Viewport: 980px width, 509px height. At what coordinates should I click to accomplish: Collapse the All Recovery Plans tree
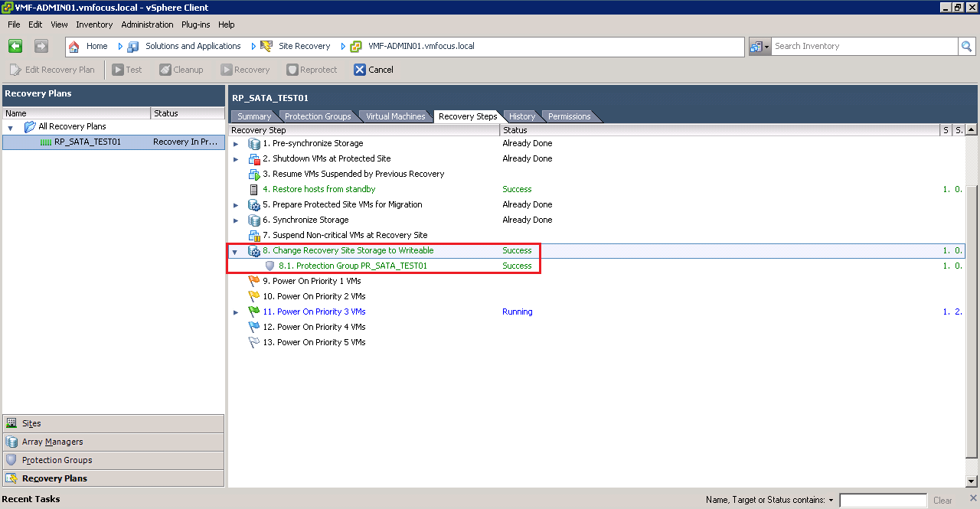tap(11, 127)
